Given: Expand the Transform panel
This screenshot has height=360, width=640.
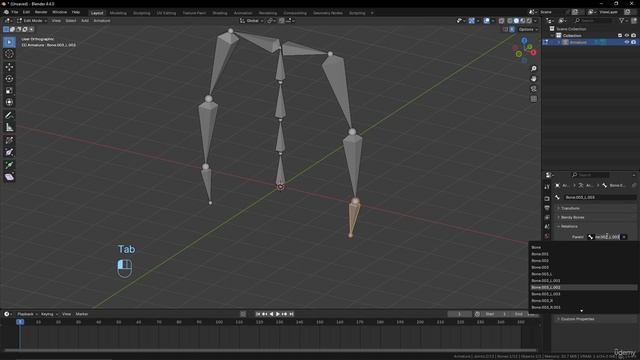Looking at the screenshot, I should [570, 208].
